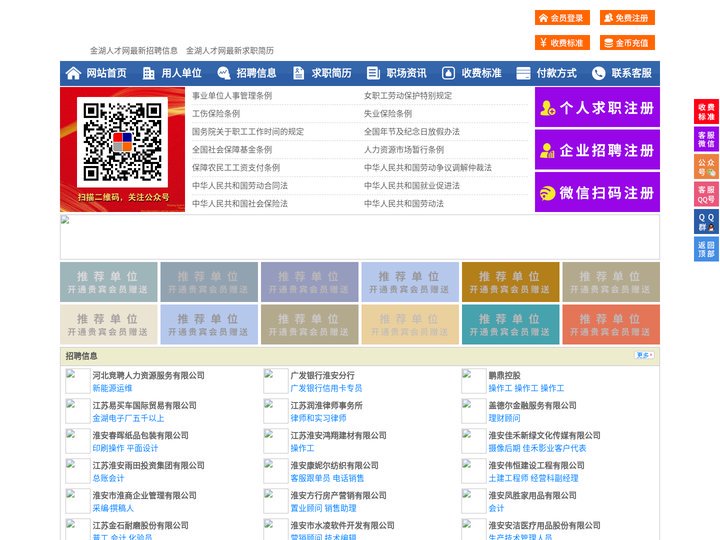Screen dimensions: 720x540
Task: Open the 理财顾问 job link
Action: coord(504,418)
